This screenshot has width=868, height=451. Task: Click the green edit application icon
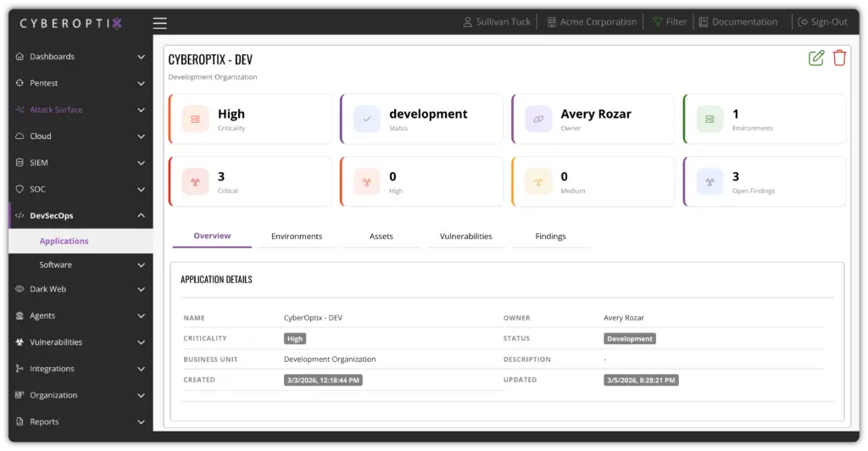816,58
